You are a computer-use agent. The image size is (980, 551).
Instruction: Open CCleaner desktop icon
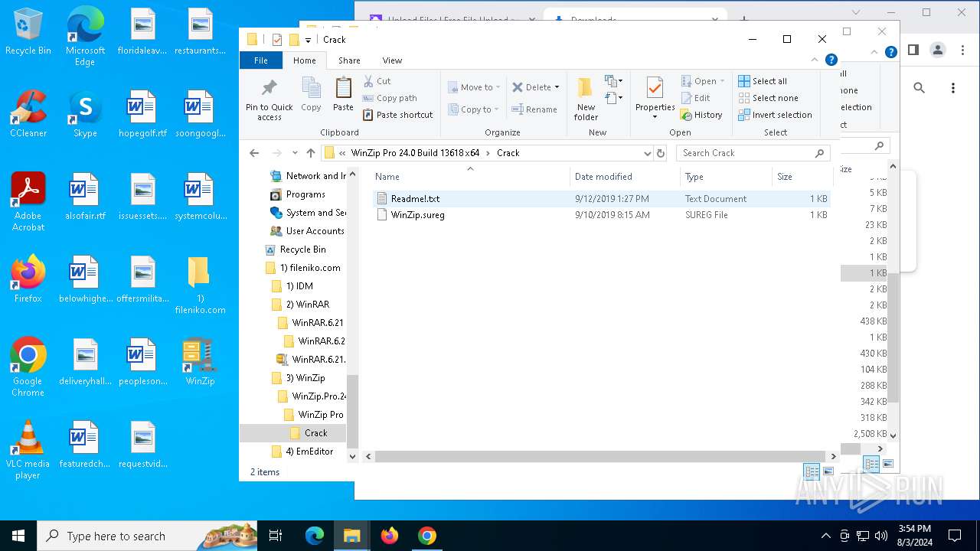[x=28, y=115]
